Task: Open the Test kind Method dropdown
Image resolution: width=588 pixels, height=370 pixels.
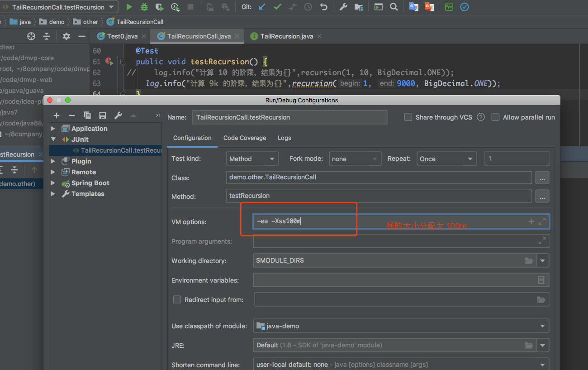Action: pos(252,159)
